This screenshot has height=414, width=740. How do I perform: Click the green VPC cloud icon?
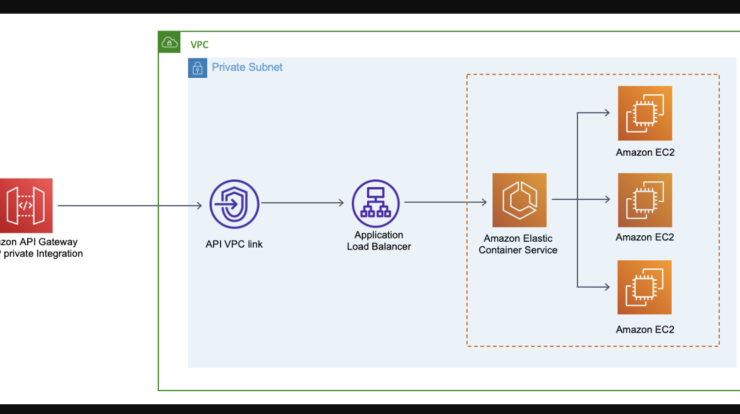169,42
